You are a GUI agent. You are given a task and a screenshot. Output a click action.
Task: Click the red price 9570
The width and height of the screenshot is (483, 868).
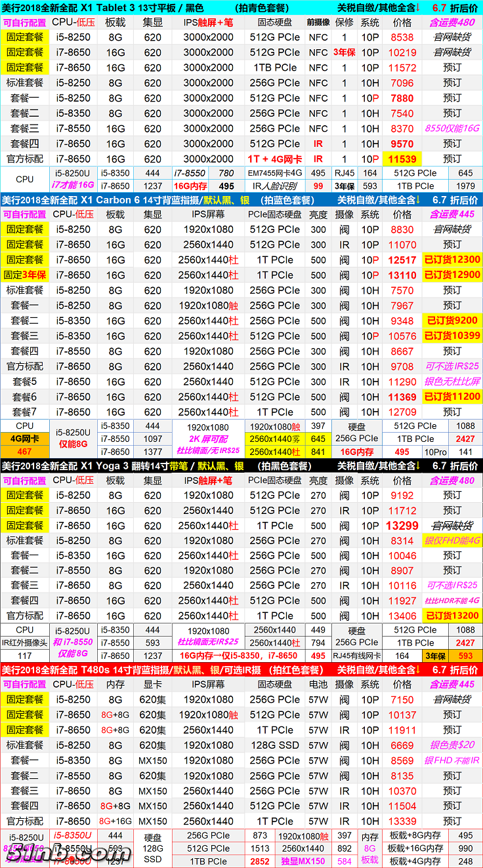(402, 144)
